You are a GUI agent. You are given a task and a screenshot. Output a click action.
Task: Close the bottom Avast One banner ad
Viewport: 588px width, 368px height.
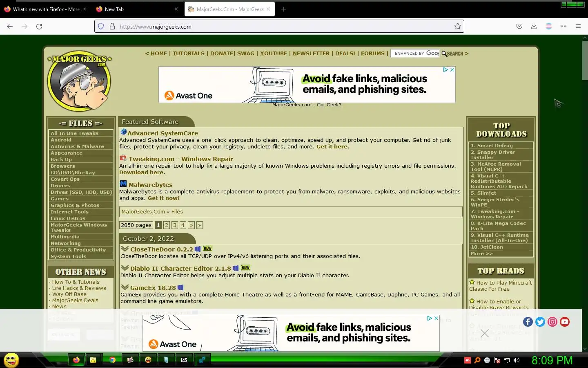click(436, 318)
